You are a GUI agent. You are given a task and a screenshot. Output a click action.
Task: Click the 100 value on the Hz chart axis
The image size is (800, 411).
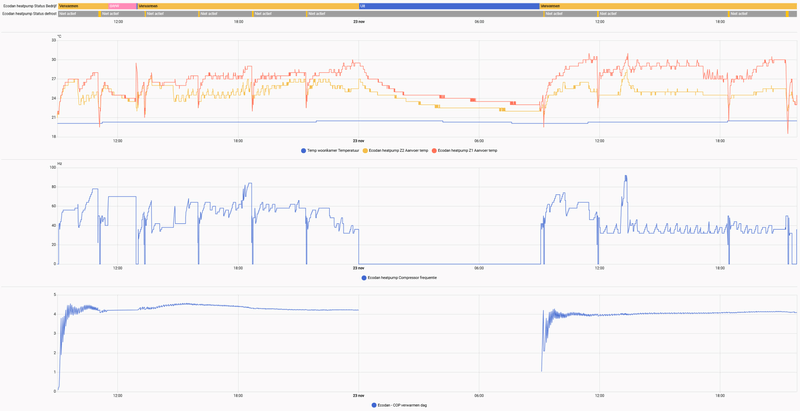pyautogui.click(x=52, y=167)
